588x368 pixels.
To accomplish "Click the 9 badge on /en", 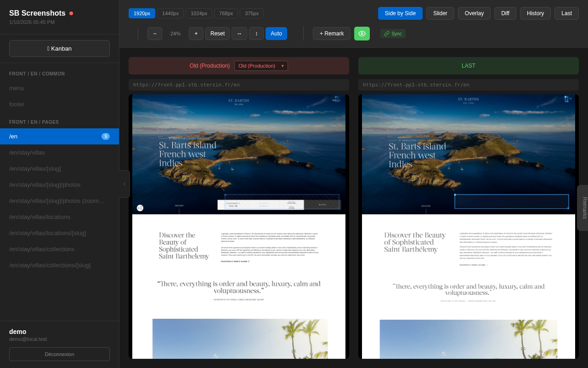I will click(x=106, y=137).
